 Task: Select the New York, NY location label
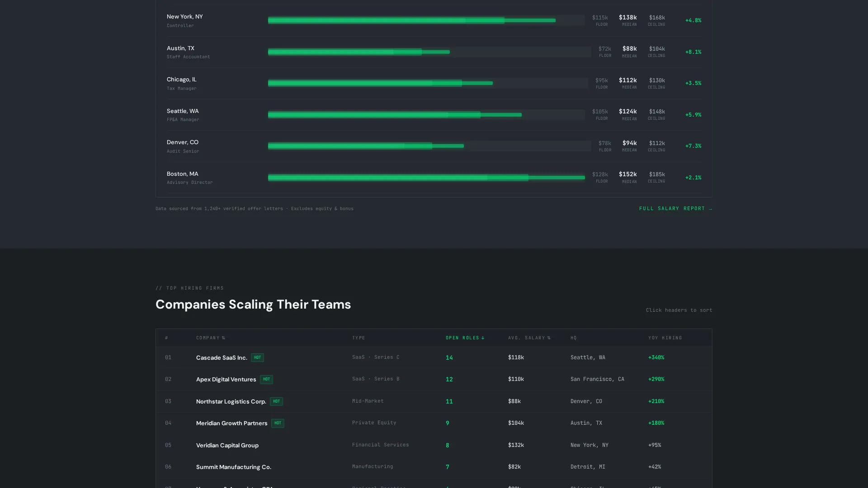tap(184, 17)
